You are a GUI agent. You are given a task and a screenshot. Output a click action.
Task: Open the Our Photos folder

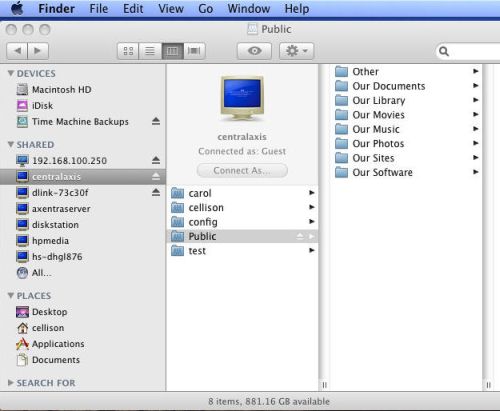(407, 143)
